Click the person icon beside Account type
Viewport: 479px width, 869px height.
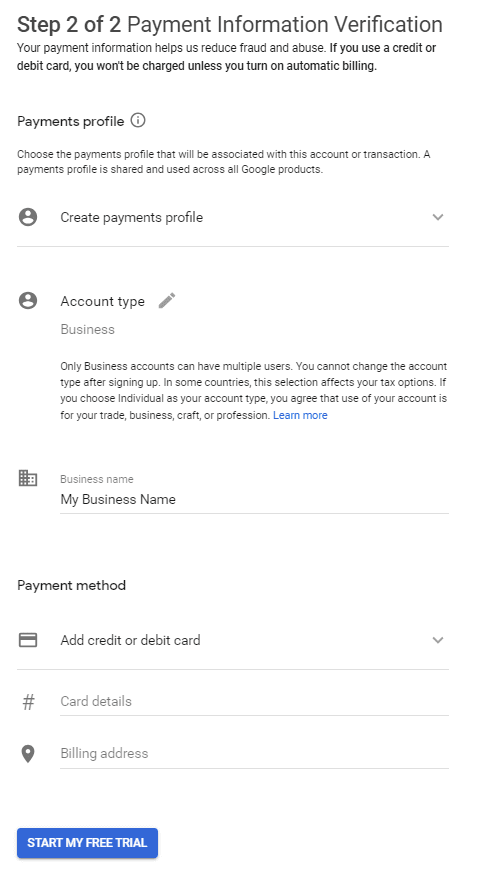point(28,300)
